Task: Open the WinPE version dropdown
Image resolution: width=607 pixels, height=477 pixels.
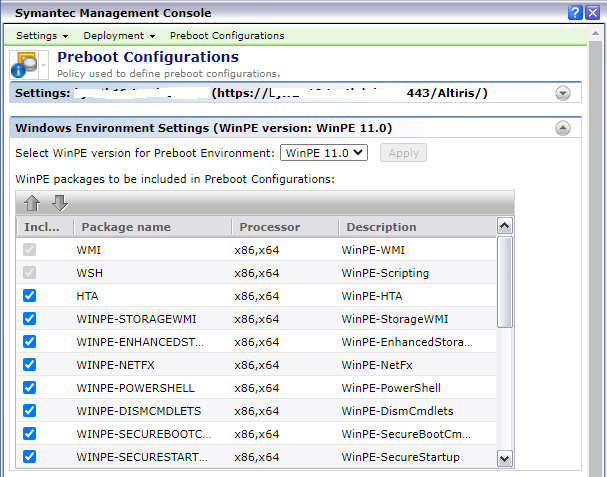Action: pyautogui.click(x=324, y=153)
